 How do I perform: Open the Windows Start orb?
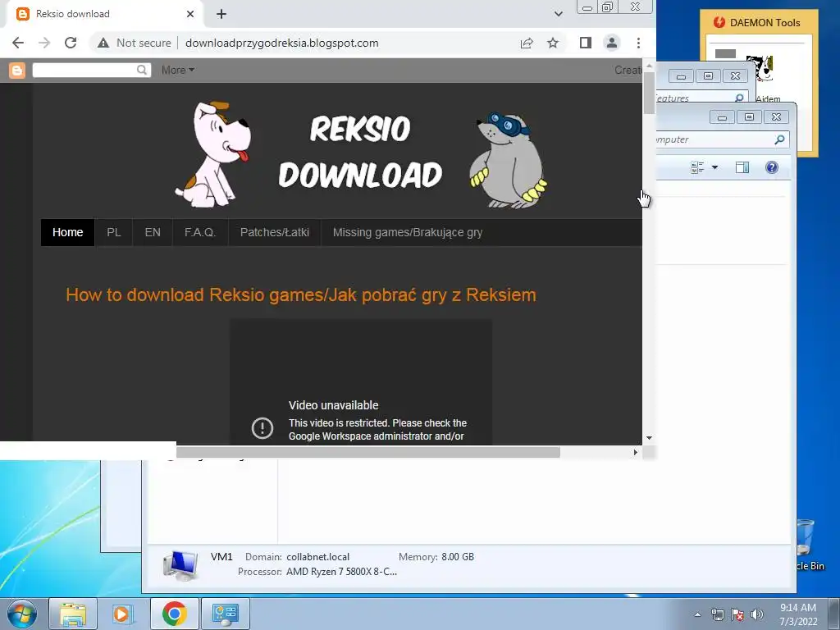click(x=22, y=614)
